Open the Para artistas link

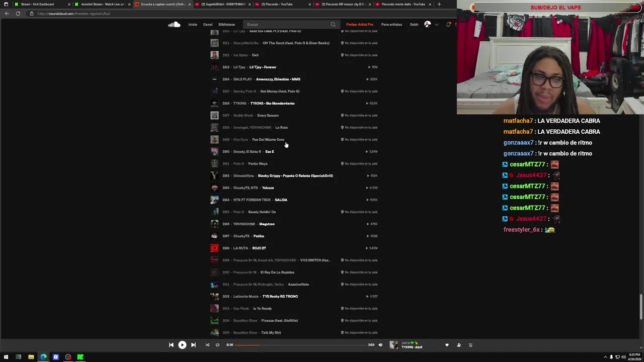click(391, 24)
